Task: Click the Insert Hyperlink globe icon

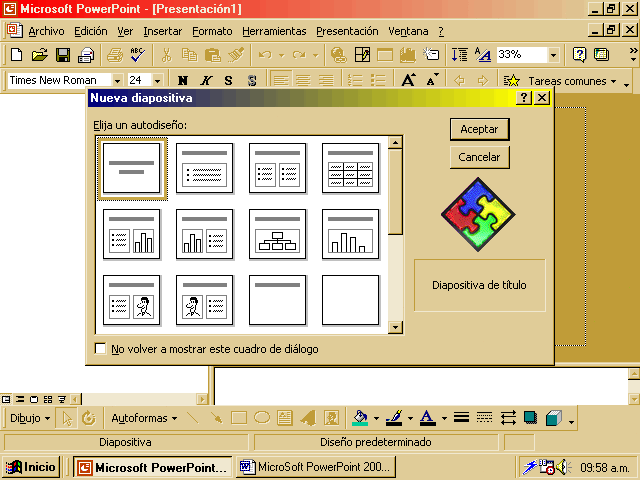Action: coord(339,54)
